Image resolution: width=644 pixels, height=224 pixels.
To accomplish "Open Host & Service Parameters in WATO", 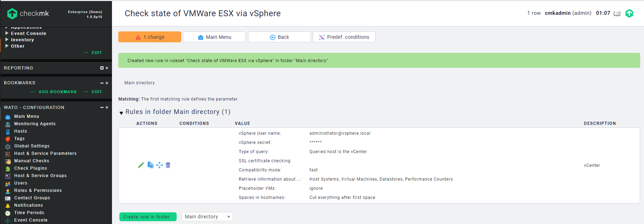I will pos(45,153).
